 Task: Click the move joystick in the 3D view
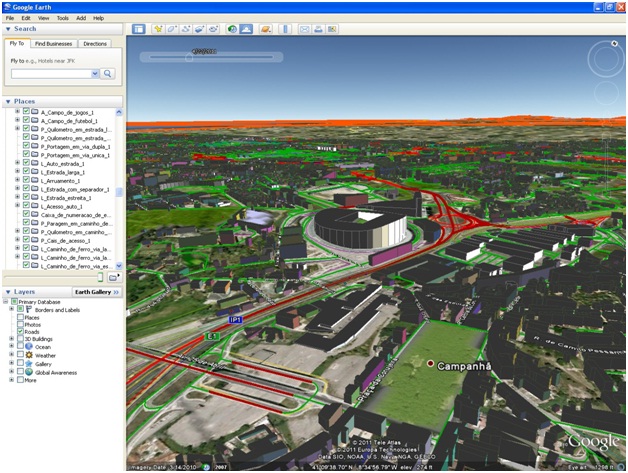coord(606,93)
